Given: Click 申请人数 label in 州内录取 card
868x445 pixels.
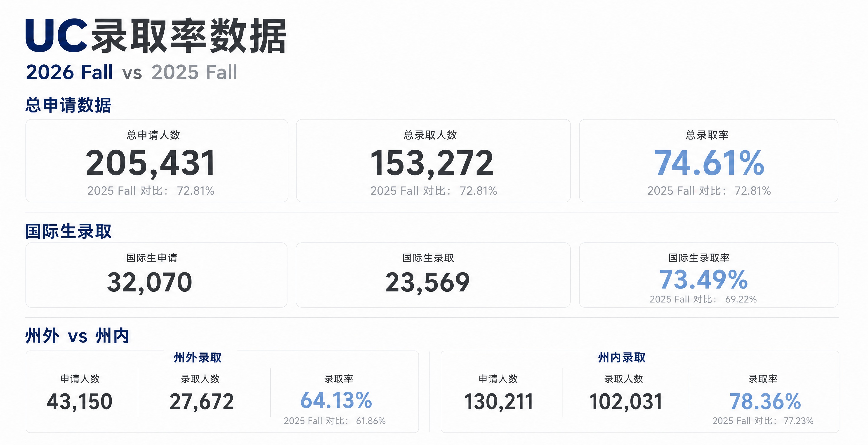Looking at the screenshot, I should pos(498,379).
